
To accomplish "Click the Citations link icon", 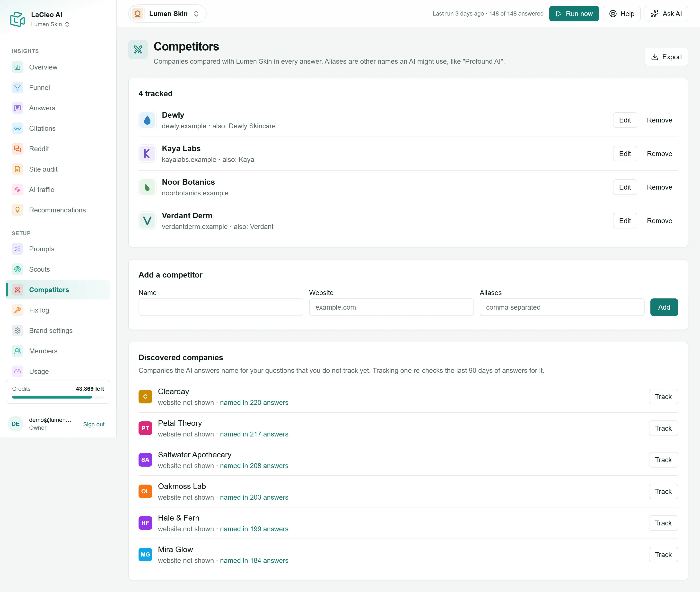I will click(17, 129).
